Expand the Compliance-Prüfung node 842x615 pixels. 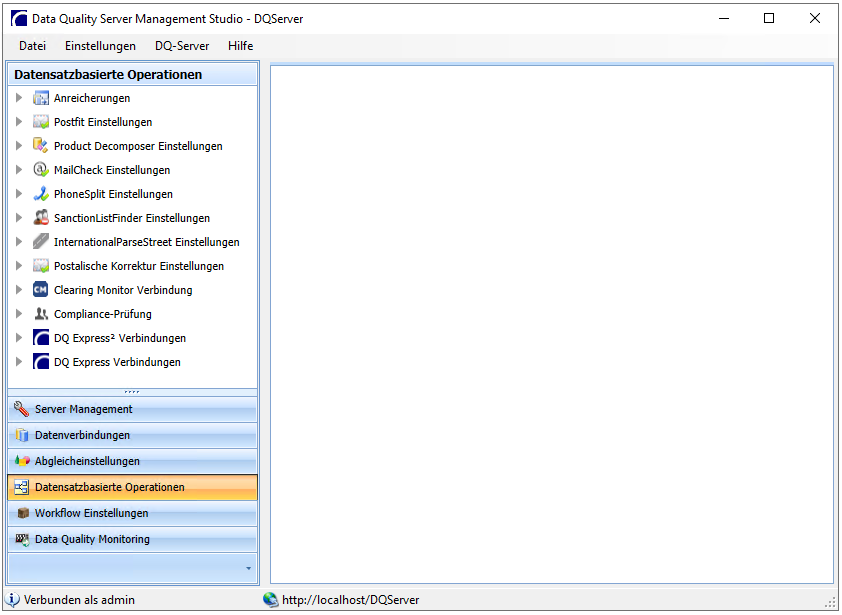[19, 314]
